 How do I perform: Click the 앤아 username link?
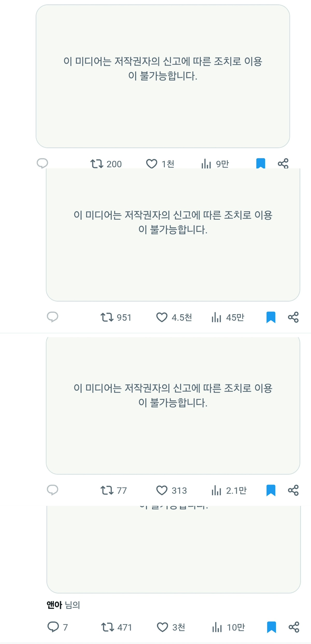pyautogui.click(x=54, y=605)
